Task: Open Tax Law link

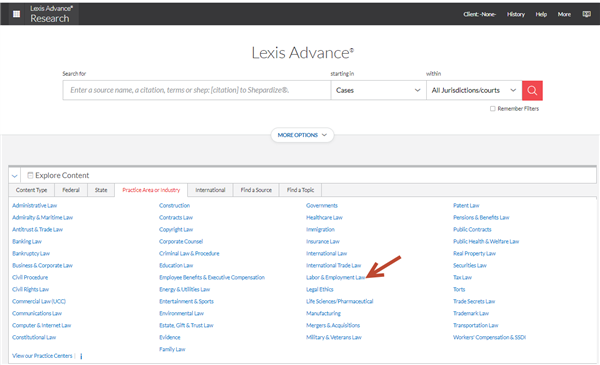Action: click(462, 277)
